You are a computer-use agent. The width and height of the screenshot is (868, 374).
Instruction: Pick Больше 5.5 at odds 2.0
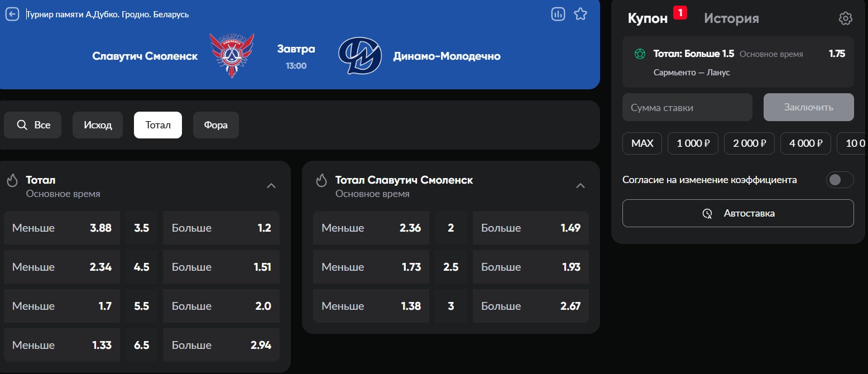(x=221, y=306)
